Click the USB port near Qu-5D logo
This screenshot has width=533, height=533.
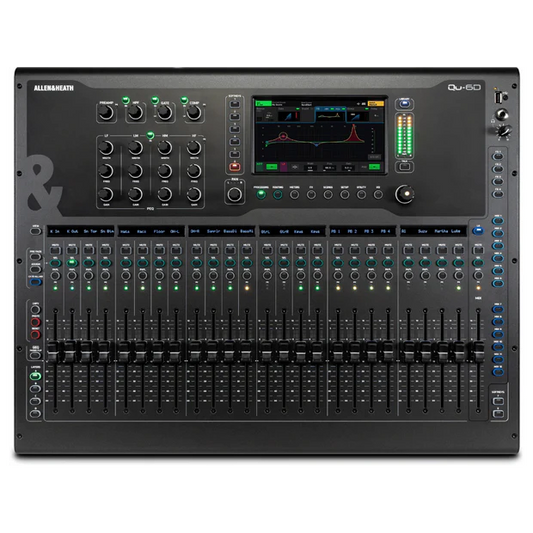(498, 98)
